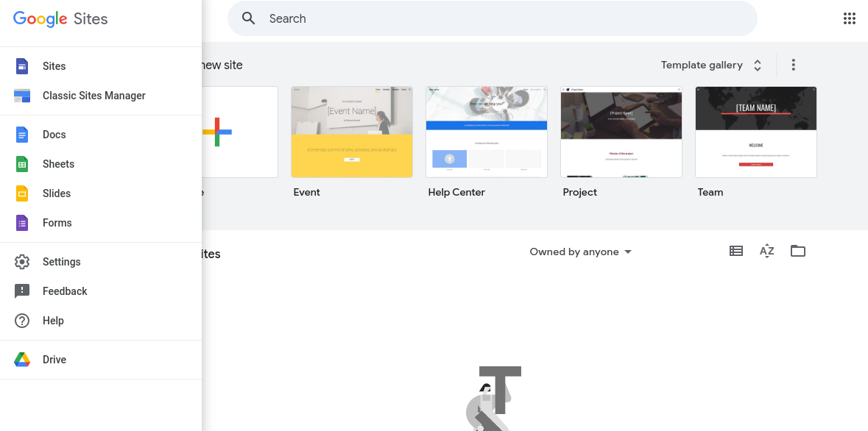Open Forms from the drawer
868x431 pixels.
101,223
